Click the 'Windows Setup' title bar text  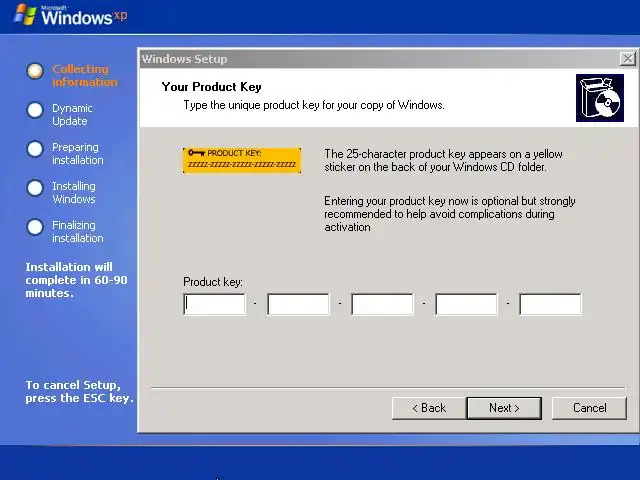click(x=184, y=59)
